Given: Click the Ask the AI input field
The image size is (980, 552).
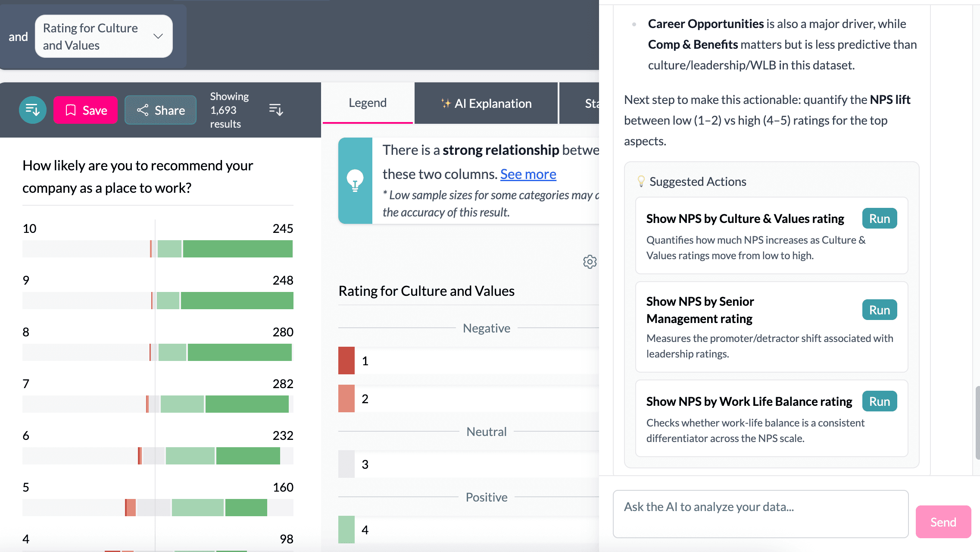Looking at the screenshot, I should [x=761, y=514].
